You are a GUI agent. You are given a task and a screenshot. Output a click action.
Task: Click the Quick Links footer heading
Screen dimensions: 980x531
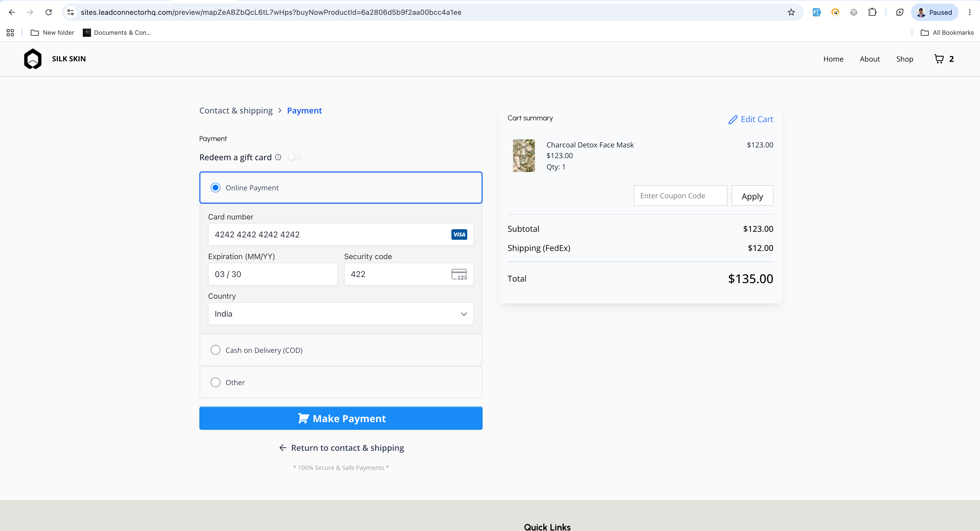(x=547, y=527)
